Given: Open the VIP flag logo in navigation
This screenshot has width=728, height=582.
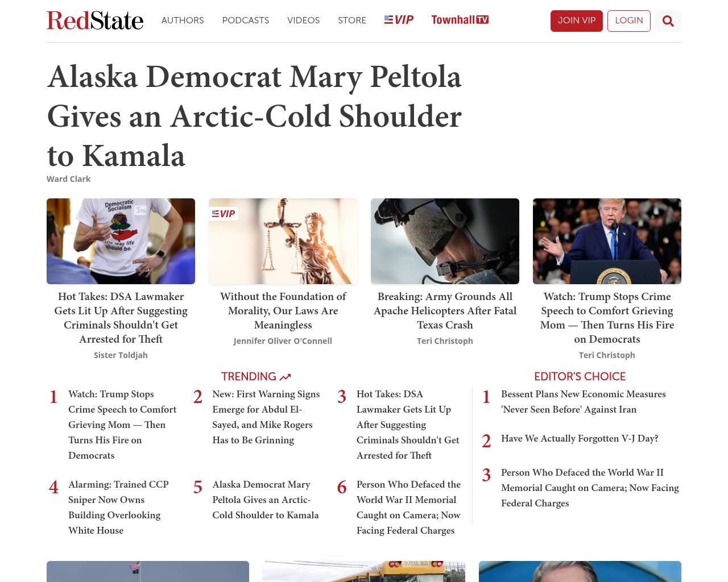Looking at the screenshot, I should tap(399, 20).
